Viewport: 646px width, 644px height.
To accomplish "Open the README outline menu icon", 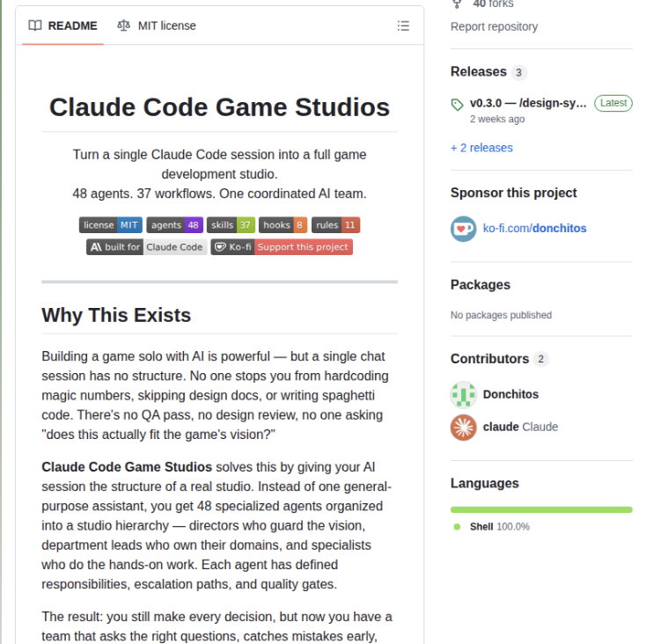I will 403,26.
